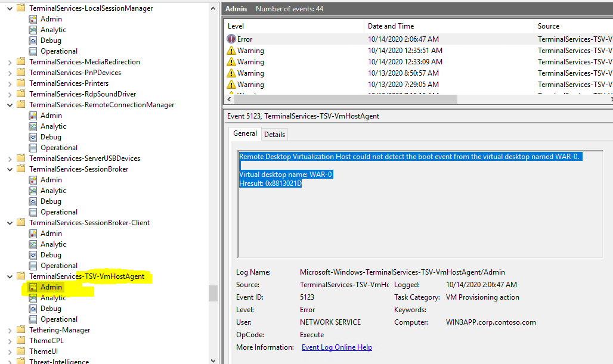Viewport: 613px width, 364px height.
Task: Select Analytic log icon under SessionBroker-Client
Action: coord(33,244)
